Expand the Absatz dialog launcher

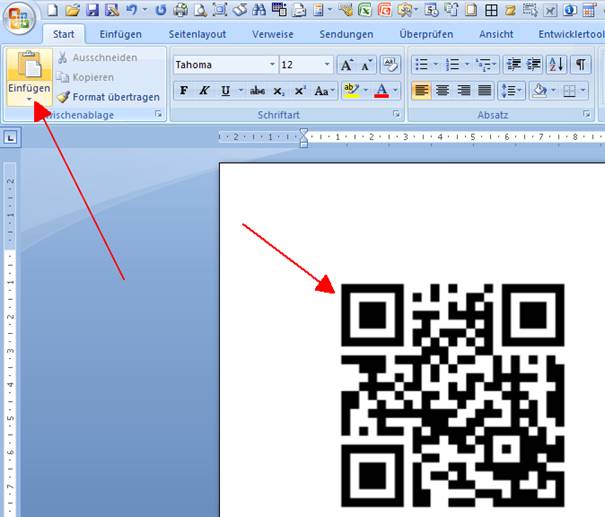click(x=586, y=114)
